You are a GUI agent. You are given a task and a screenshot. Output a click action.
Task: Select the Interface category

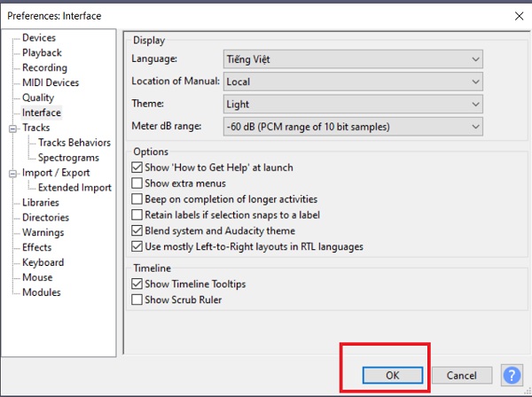pos(42,113)
